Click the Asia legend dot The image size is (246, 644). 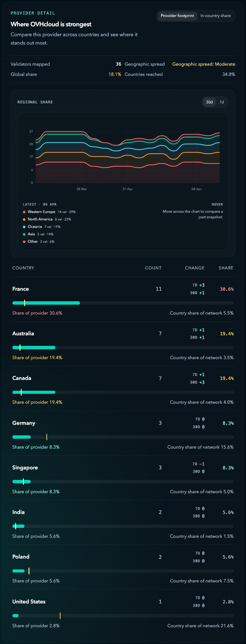24,234
